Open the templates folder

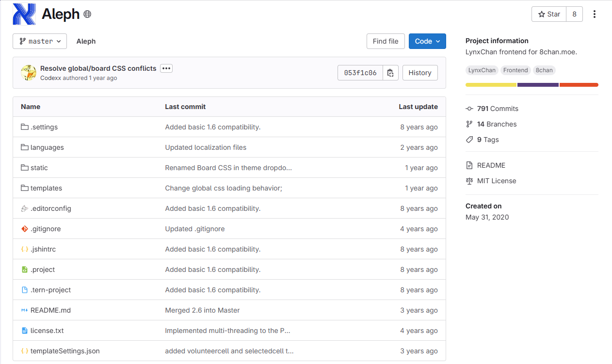click(x=46, y=188)
